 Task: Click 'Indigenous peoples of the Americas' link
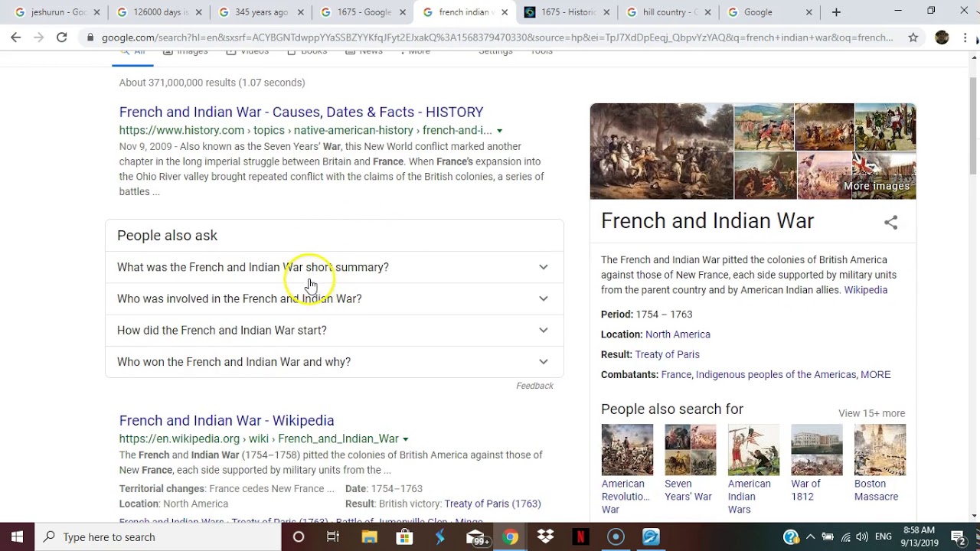pos(776,374)
